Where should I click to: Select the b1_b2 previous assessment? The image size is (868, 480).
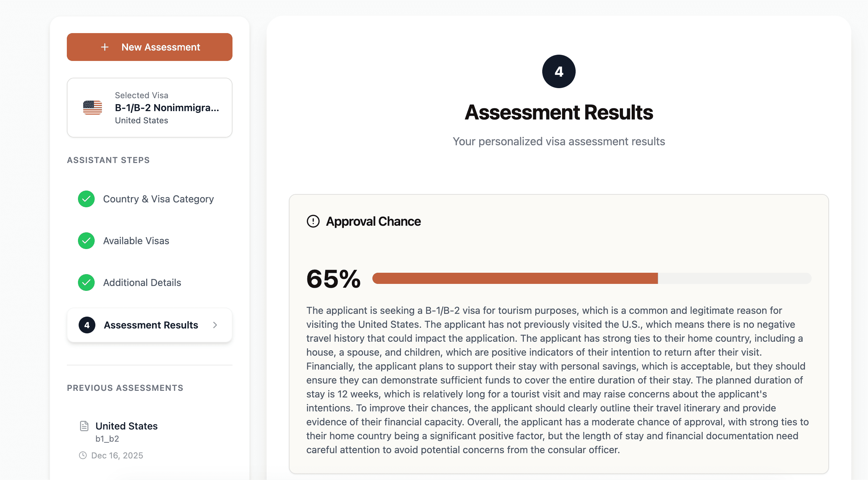tap(107, 439)
